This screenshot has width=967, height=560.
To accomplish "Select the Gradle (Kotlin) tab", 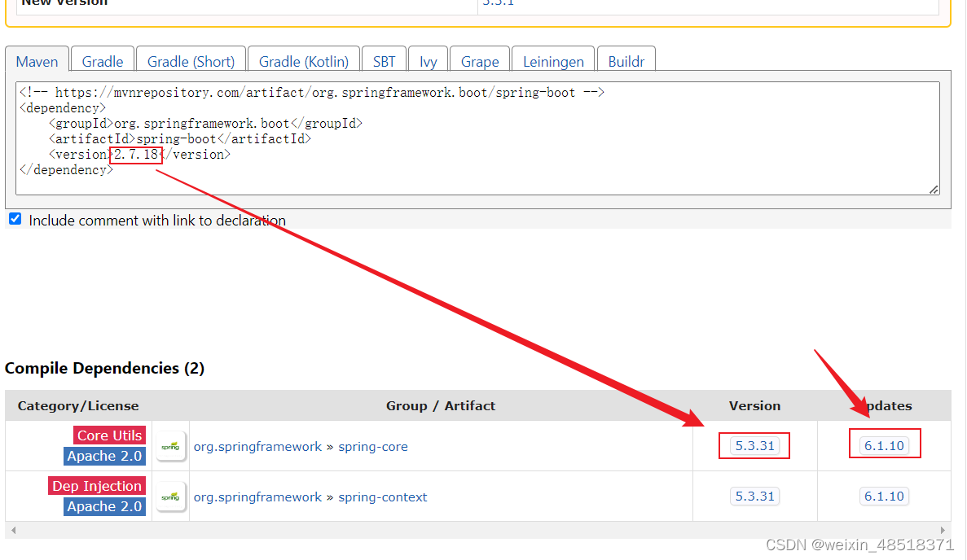I will pos(303,60).
